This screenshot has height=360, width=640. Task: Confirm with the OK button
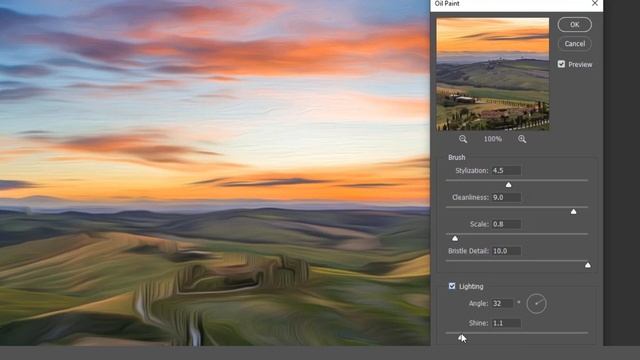coord(575,24)
